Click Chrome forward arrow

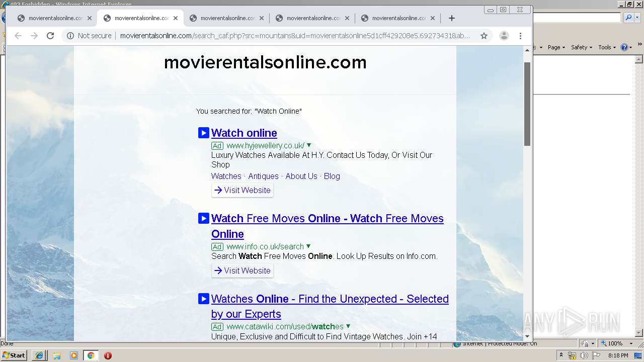coord(34,36)
